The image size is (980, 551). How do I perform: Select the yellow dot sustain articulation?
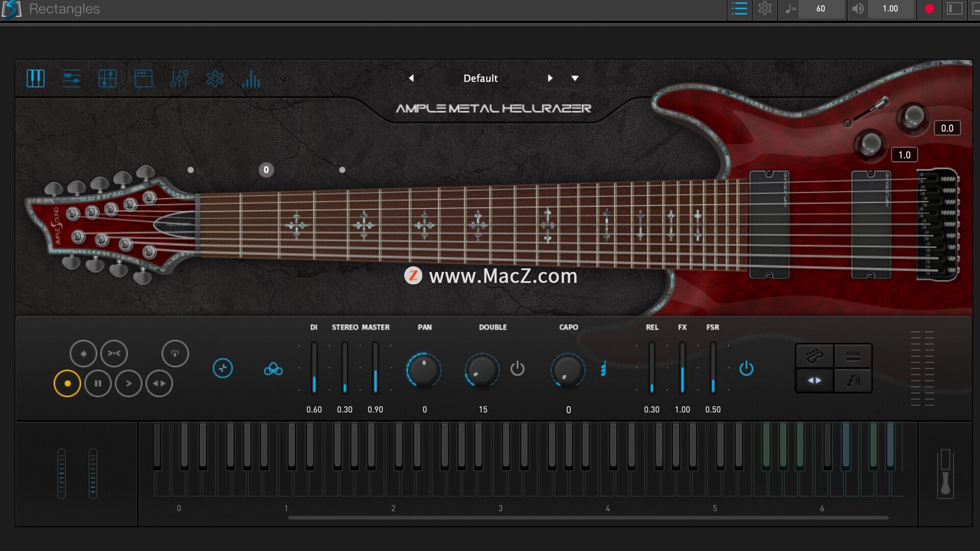click(x=67, y=384)
